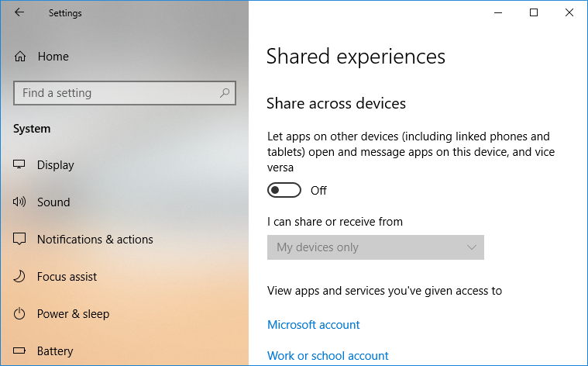Viewport: 588px width, 366px height.
Task: Click the chevron on the share-from dropdown
Action: [x=472, y=247]
